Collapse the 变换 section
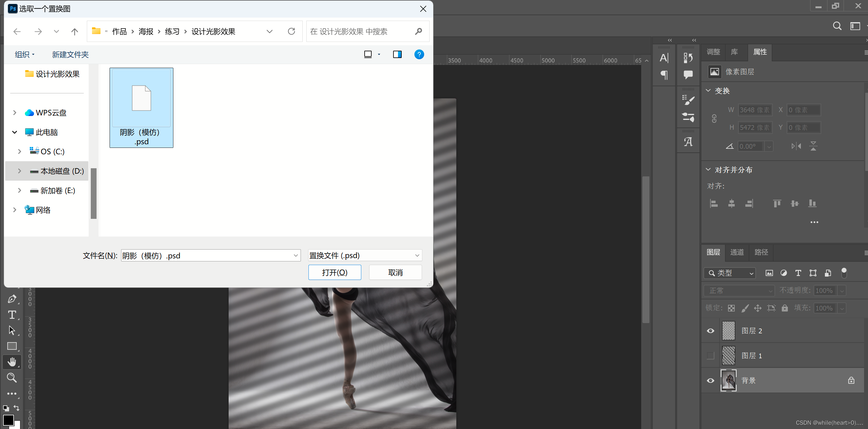 (708, 91)
